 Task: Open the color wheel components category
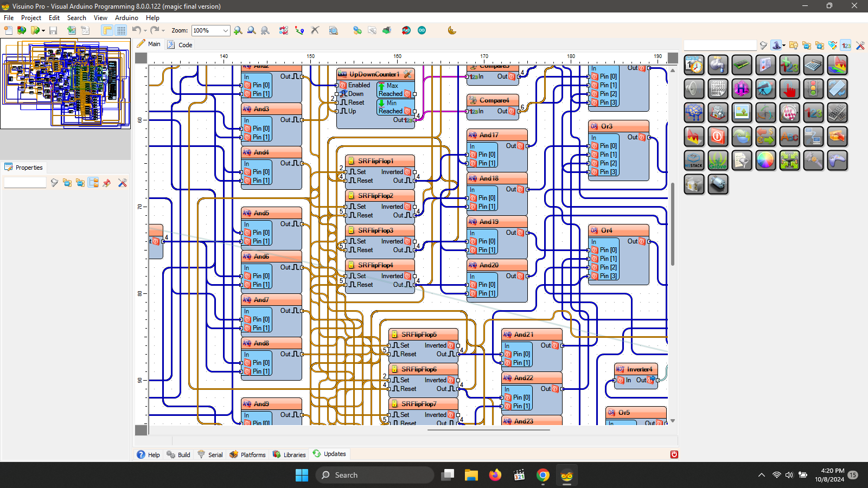pyautogui.click(x=765, y=160)
